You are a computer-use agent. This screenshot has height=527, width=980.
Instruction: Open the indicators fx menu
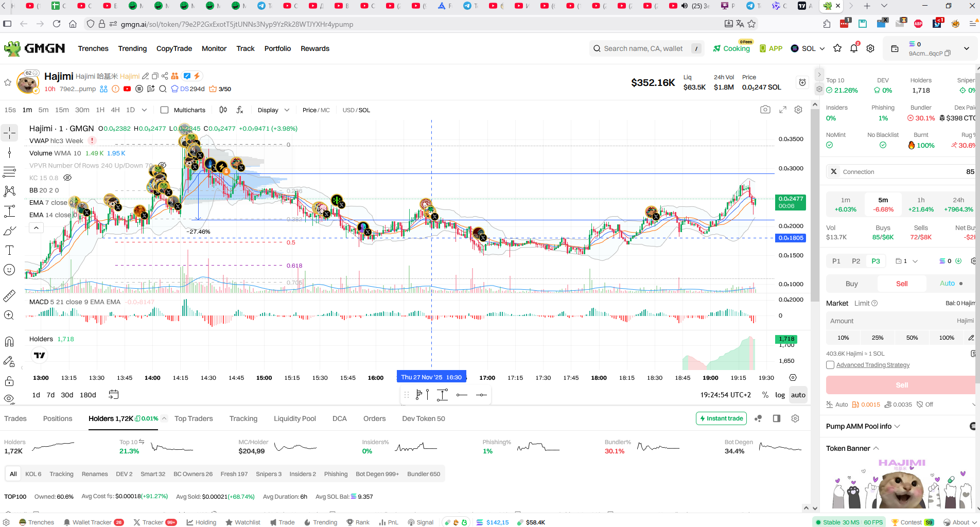240,110
